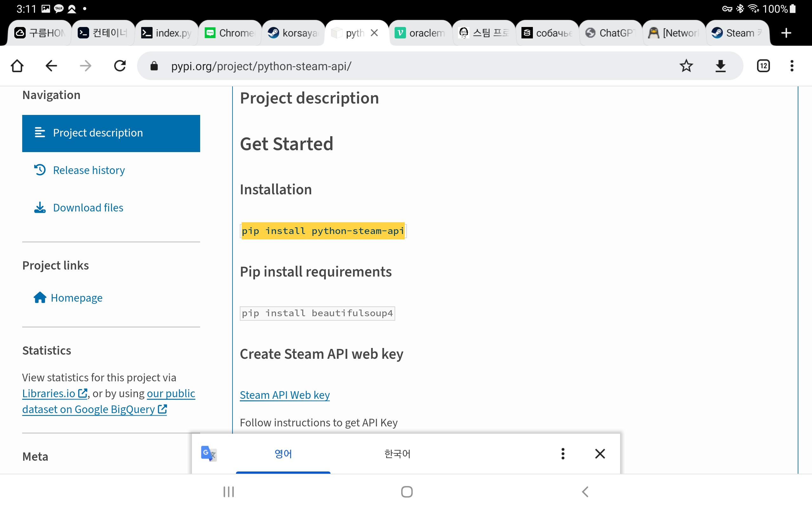Image resolution: width=812 pixels, height=508 pixels.
Task: Open Release history
Action: pyautogui.click(x=79, y=170)
